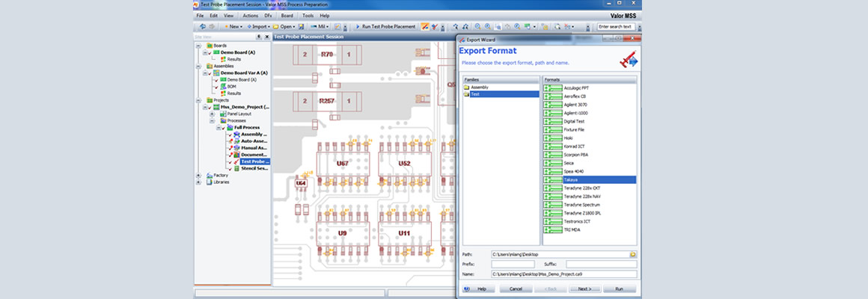Open the Mil units dropdown
The width and height of the screenshot is (868, 299).
click(320, 26)
